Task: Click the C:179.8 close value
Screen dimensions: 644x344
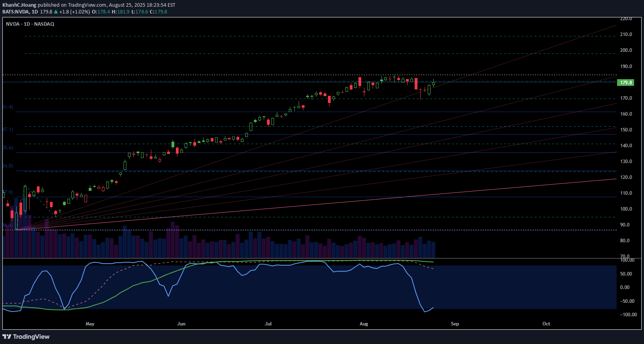Action: (x=158, y=12)
